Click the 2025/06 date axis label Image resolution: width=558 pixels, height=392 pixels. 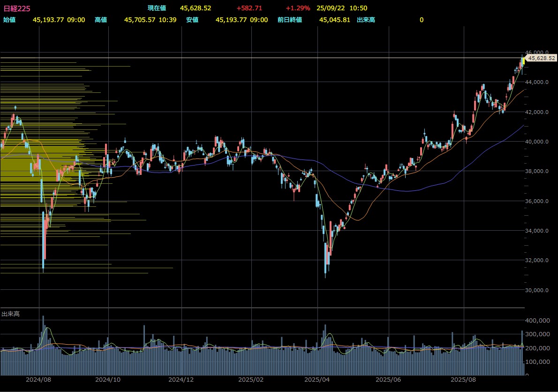coord(388,379)
